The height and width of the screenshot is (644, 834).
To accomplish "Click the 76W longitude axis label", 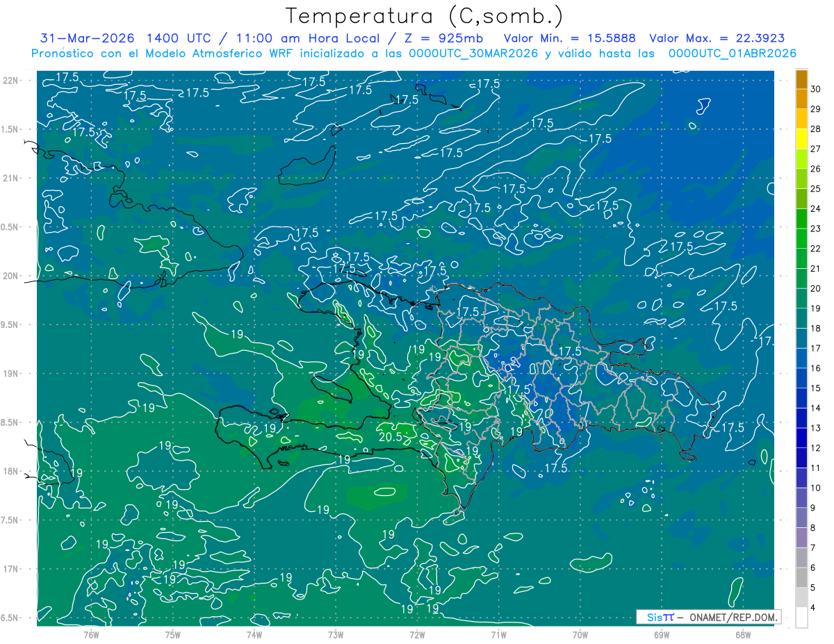I will click(91, 634).
